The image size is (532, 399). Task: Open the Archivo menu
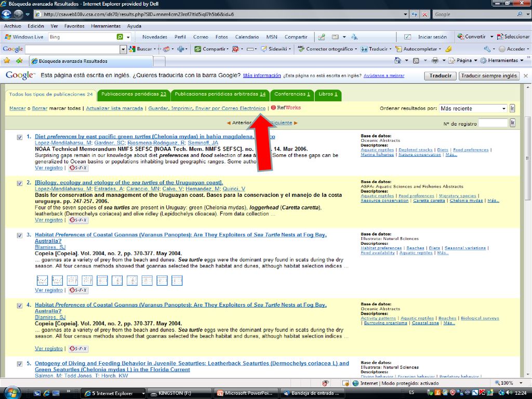[12, 26]
